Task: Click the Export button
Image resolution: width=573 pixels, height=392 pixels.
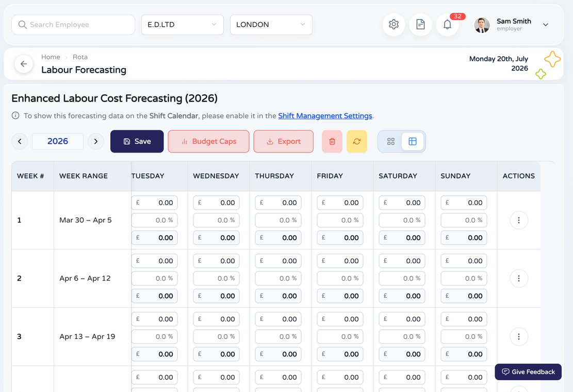Action: point(283,141)
